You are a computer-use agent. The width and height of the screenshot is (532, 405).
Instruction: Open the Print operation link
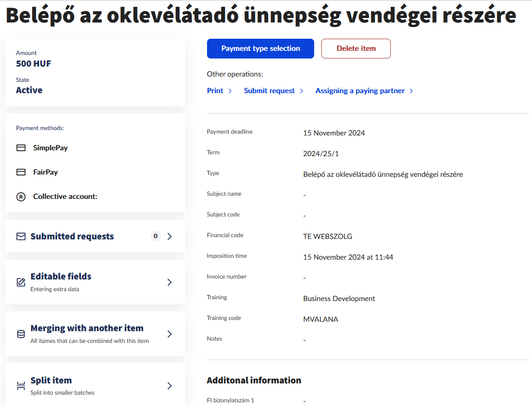coord(215,91)
